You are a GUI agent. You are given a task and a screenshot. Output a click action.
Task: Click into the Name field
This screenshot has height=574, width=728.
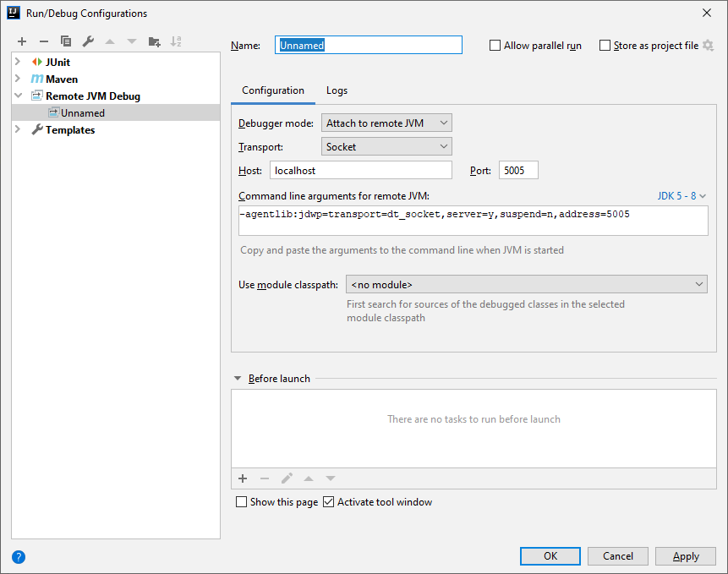tap(369, 45)
